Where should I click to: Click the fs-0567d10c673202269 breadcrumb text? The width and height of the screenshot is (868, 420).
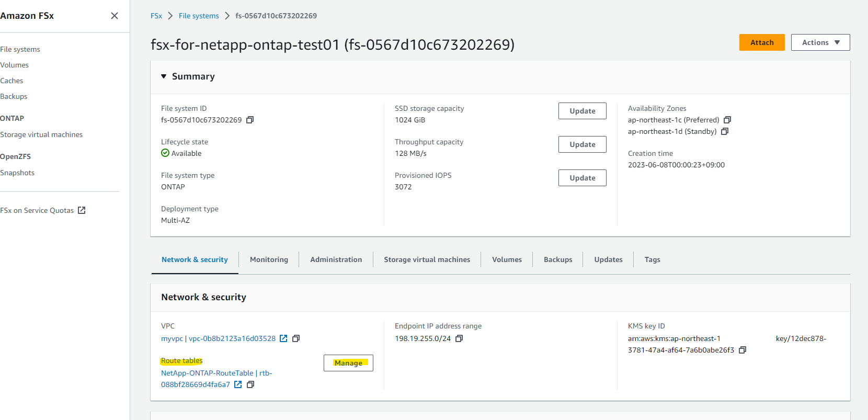[276, 16]
